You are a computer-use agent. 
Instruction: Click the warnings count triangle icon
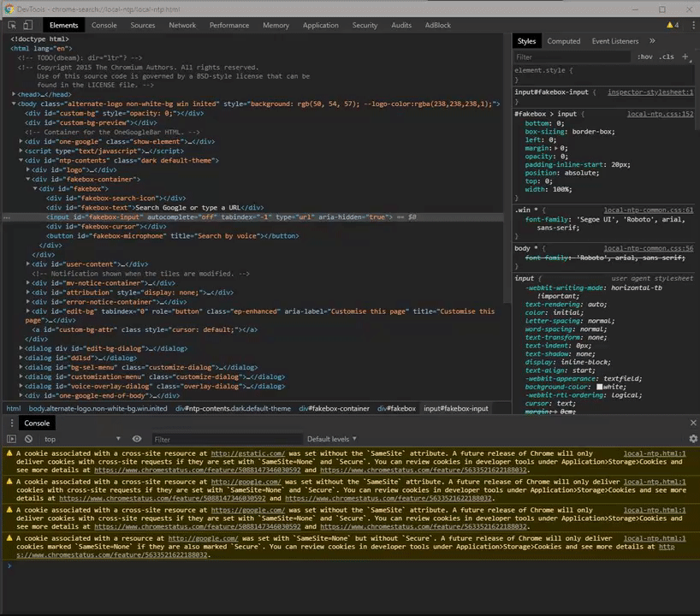point(669,26)
